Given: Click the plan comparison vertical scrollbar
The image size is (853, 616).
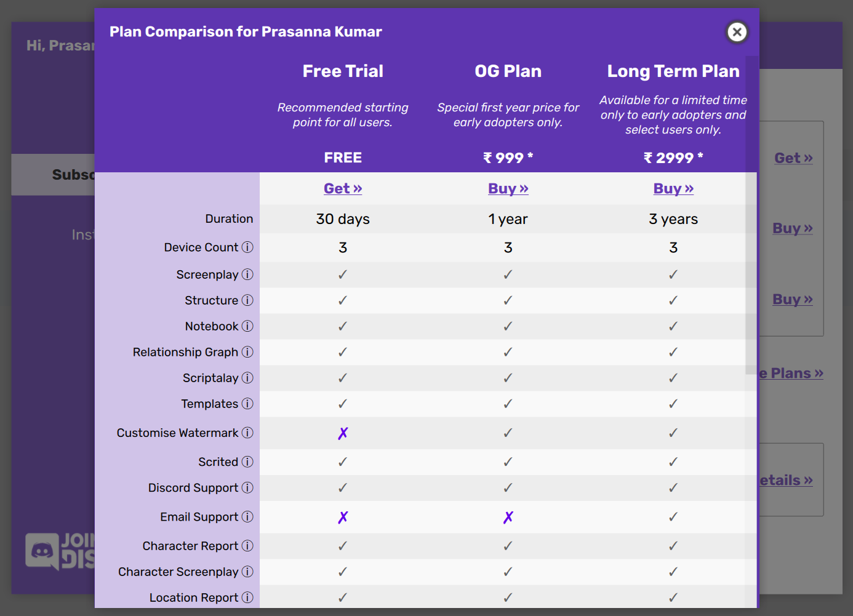Looking at the screenshot, I should pos(751,215).
